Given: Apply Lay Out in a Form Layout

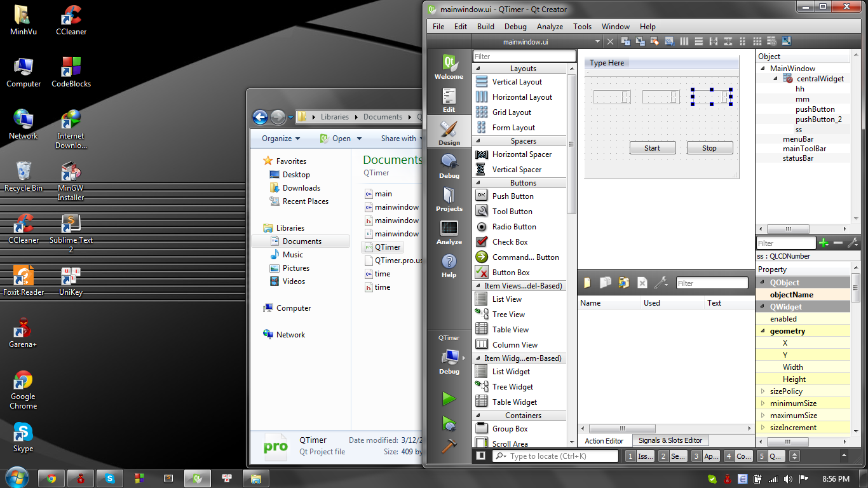Looking at the screenshot, I should pos(742,41).
